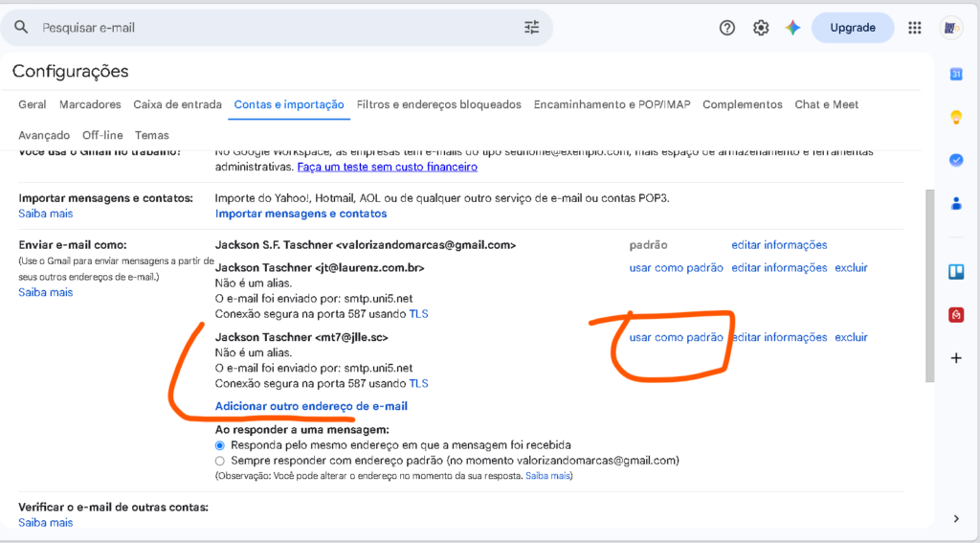Click editar informações for mt7@jlle.sc
This screenshot has width=980, height=543.
click(x=779, y=337)
